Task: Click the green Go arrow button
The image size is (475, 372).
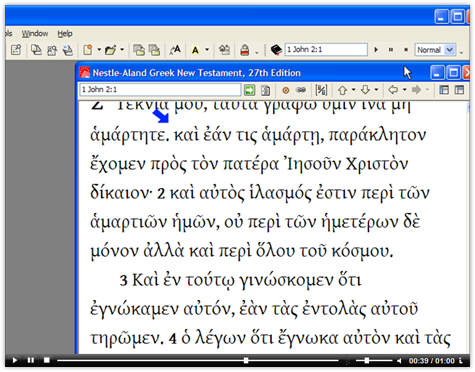Action: pyautogui.click(x=249, y=90)
